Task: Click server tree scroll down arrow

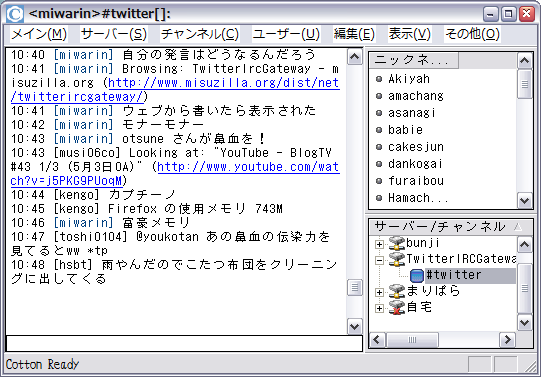Action: coord(525,323)
